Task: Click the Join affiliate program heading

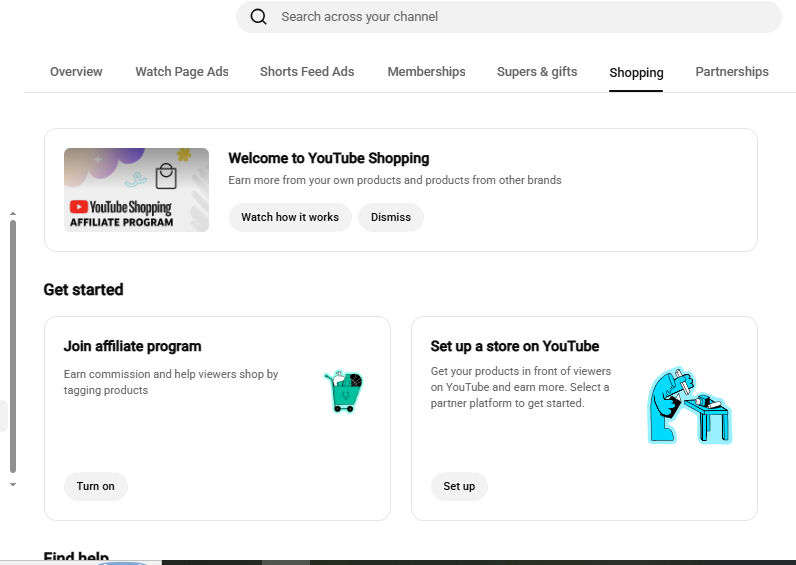Action: click(132, 346)
